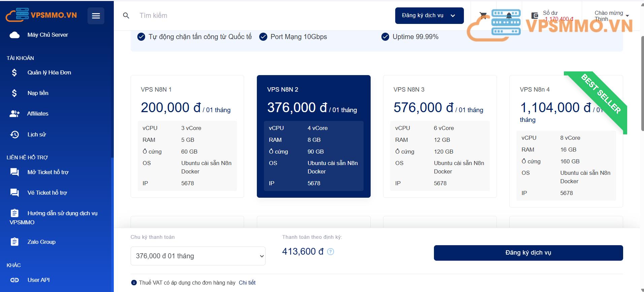
Task: Click the Lịch sử history clock icon
Action: [x=14, y=134]
